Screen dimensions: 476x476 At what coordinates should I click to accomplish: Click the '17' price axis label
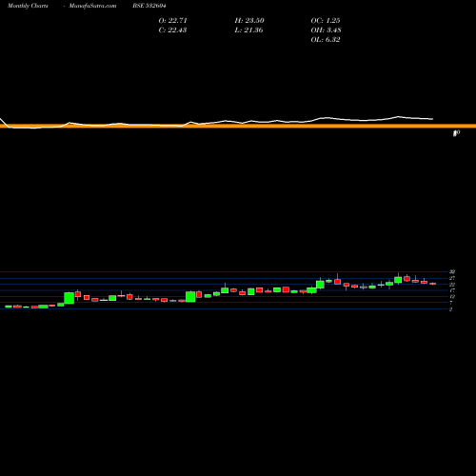click(x=452, y=290)
